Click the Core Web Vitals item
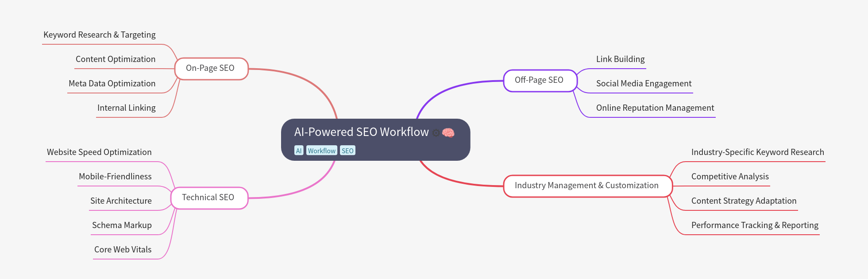The width and height of the screenshot is (868, 279). (x=123, y=250)
